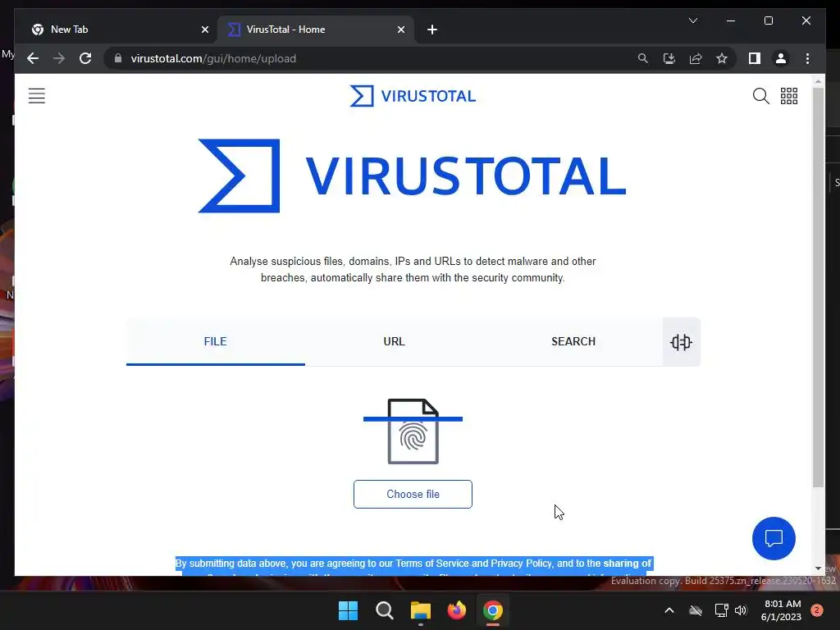The width and height of the screenshot is (840, 630).
Task: Close the VirusTotal - Home tab
Action: click(x=400, y=30)
